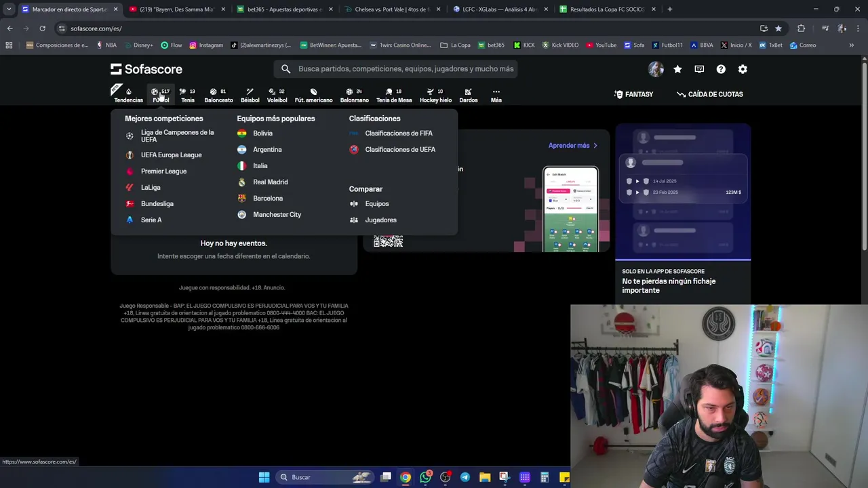The height and width of the screenshot is (488, 868).
Task: Bookmark this page with the star
Action: [778, 28]
